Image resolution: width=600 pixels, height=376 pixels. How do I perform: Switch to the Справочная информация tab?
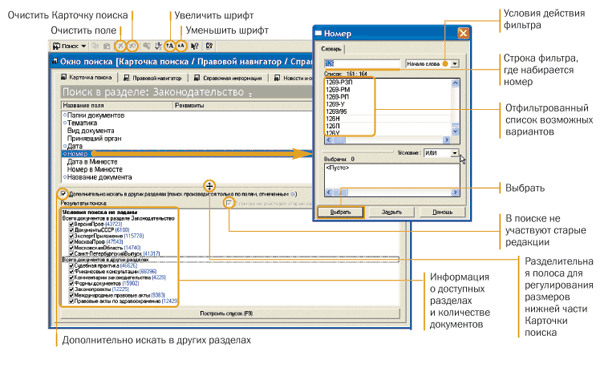pyautogui.click(x=228, y=78)
